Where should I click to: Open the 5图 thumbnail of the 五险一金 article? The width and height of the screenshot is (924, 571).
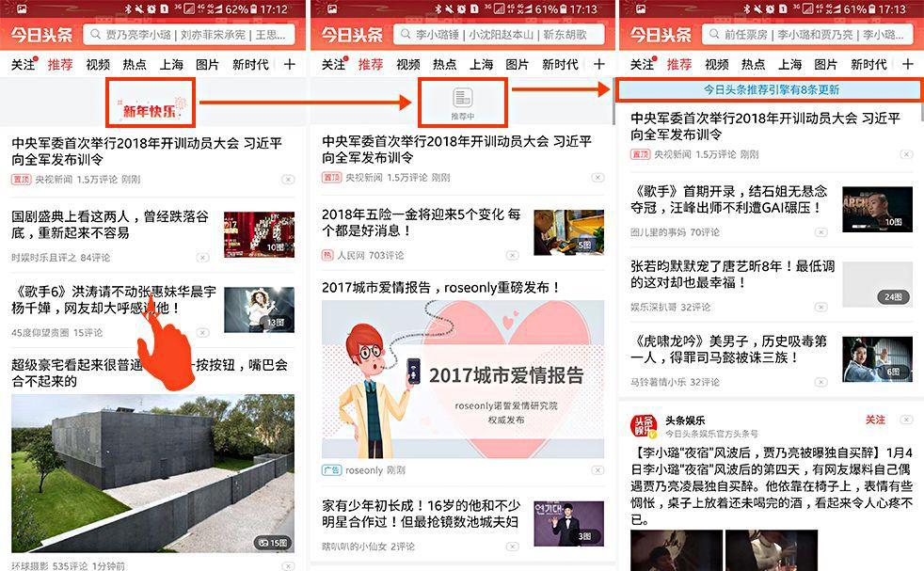(568, 232)
